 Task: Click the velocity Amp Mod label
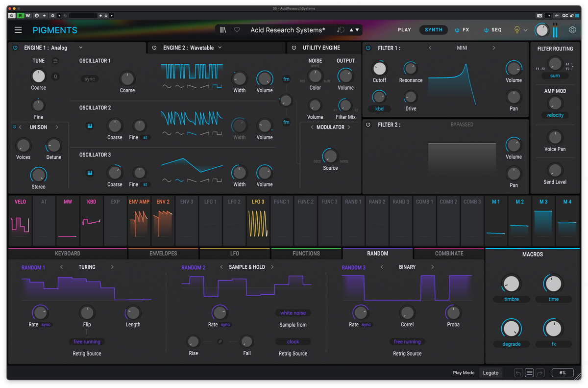pyautogui.click(x=555, y=115)
